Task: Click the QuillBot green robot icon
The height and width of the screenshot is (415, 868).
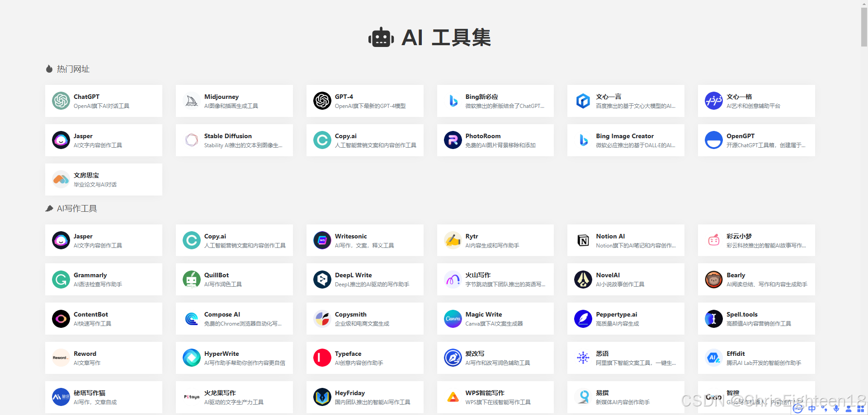Action: click(191, 280)
